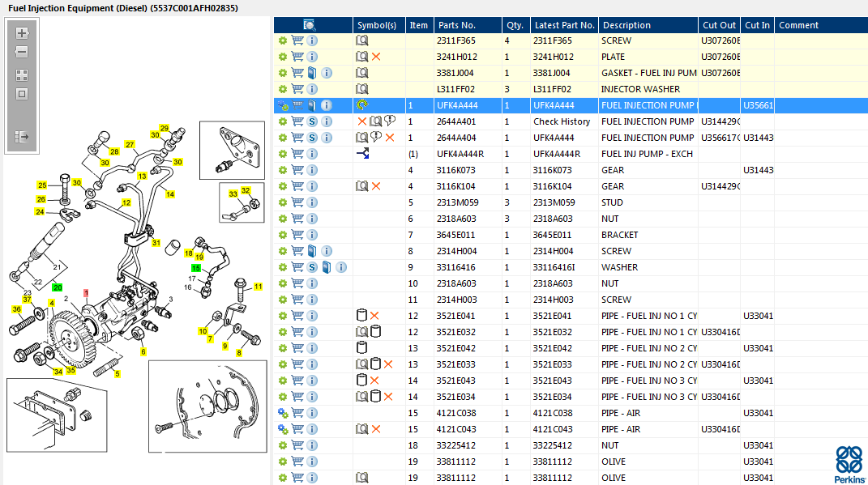The height and width of the screenshot is (485, 868).
Task: Click the inset drawing containing callouts 33 and 32
Action: pos(242,203)
